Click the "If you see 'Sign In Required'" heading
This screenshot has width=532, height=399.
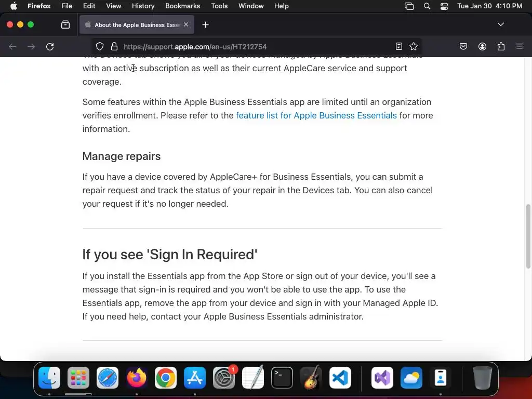(x=170, y=254)
